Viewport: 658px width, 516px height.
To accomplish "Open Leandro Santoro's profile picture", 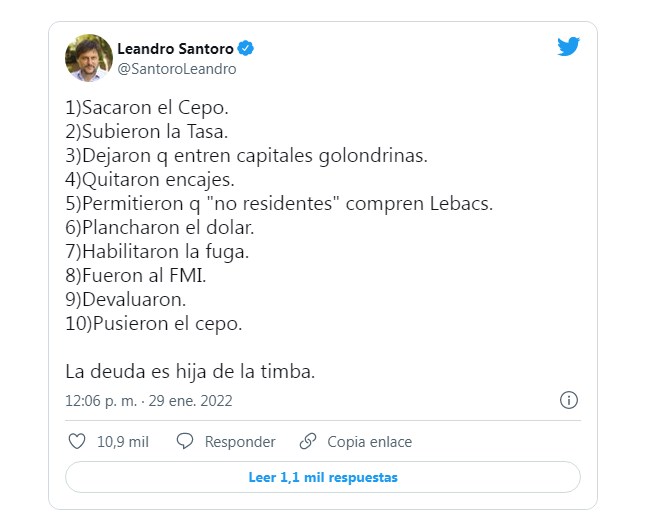I will 88,57.
